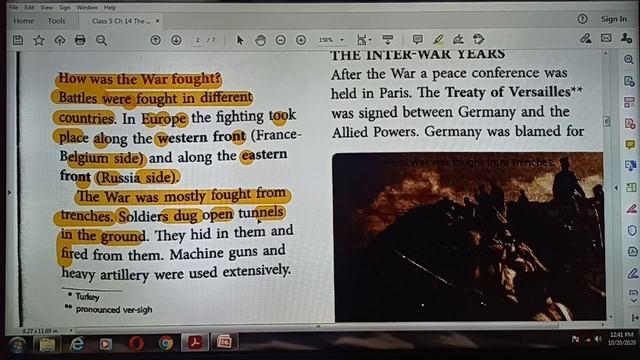This screenshot has height=360, width=640.
Task: Print the document using the printer icon
Action: (80, 40)
